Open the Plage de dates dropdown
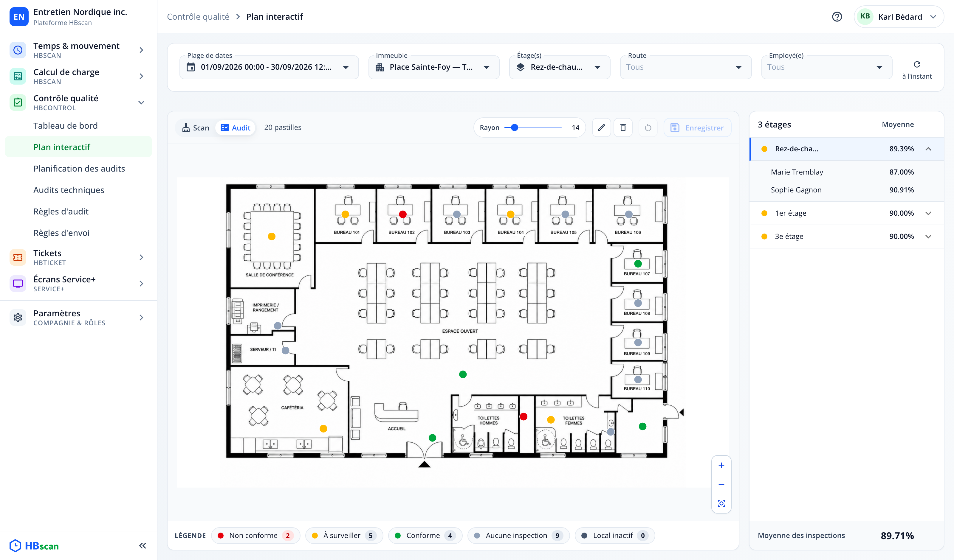 click(x=269, y=67)
